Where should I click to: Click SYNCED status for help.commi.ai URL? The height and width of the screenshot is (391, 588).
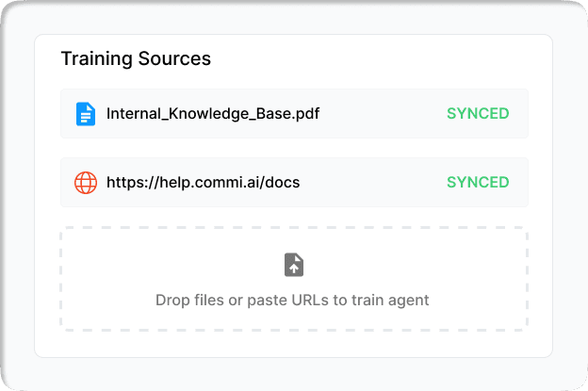(478, 182)
